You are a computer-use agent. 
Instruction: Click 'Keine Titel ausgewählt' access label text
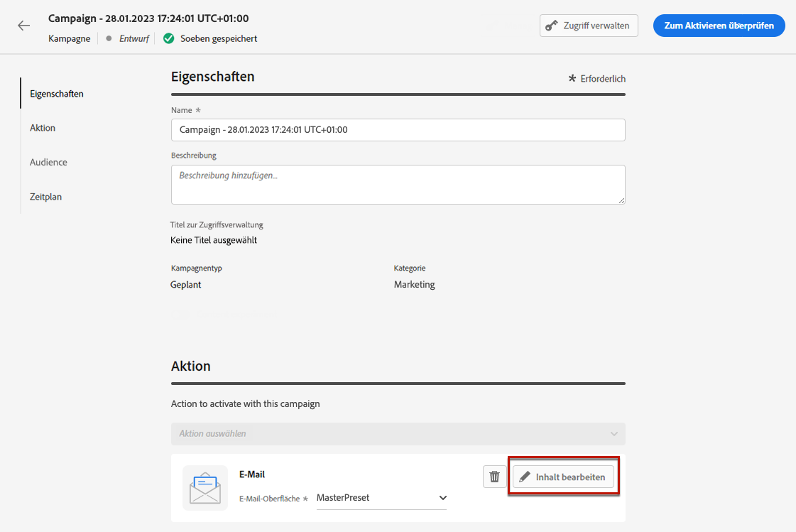(x=214, y=240)
